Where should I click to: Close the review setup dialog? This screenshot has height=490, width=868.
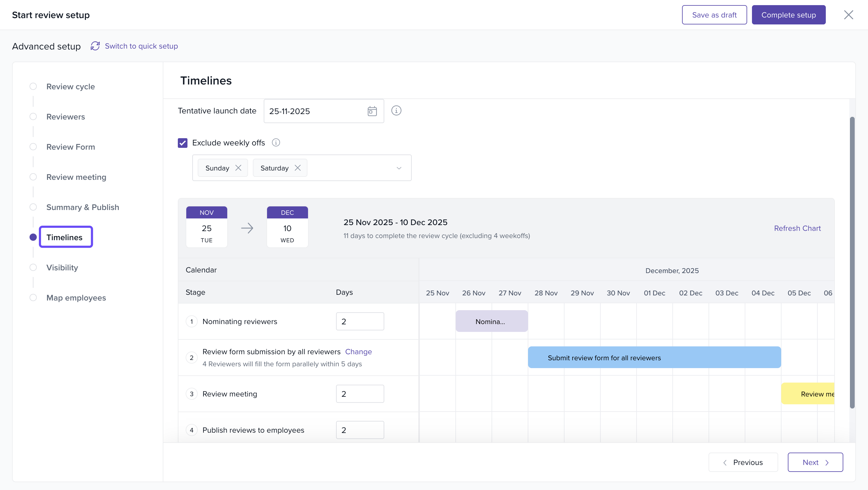848,15
